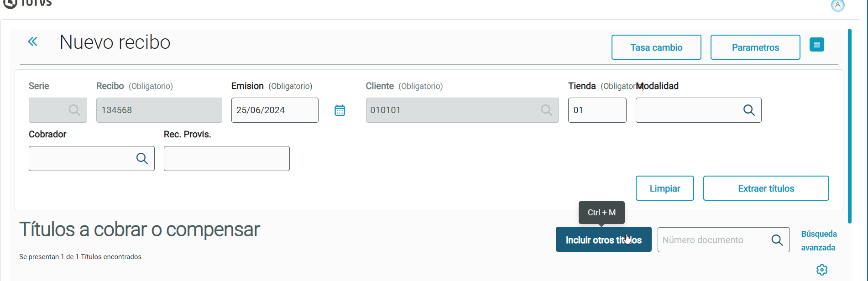Click the Cobrador lookup magnifier icon
Image resolution: width=868 pixels, height=281 pixels.
(142, 158)
